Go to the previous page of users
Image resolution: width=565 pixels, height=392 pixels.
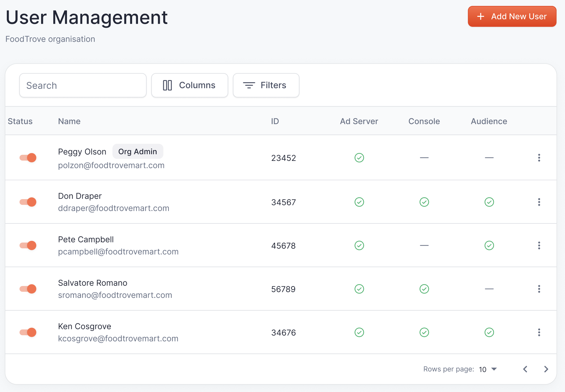pyautogui.click(x=525, y=369)
